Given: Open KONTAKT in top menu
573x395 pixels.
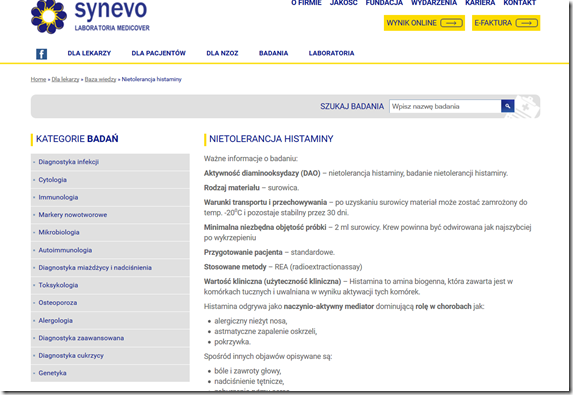Looking at the screenshot, I should coord(519,3).
